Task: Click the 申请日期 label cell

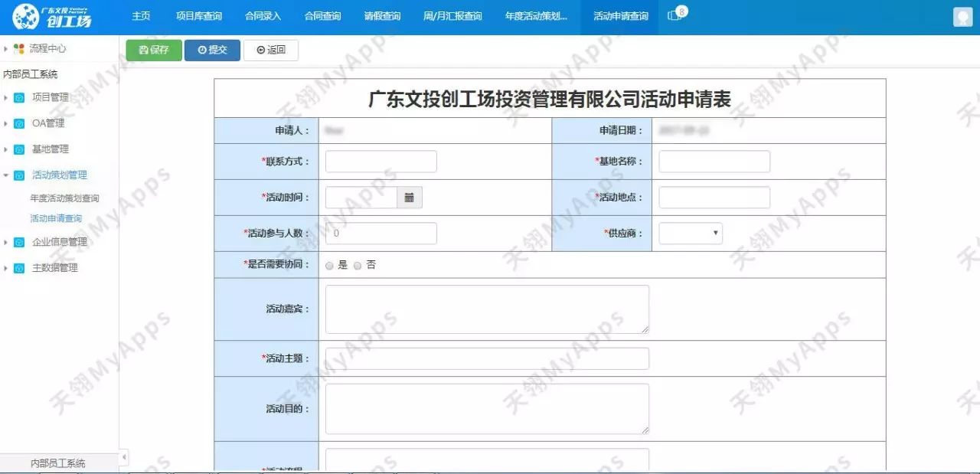Action: pos(602,131)
